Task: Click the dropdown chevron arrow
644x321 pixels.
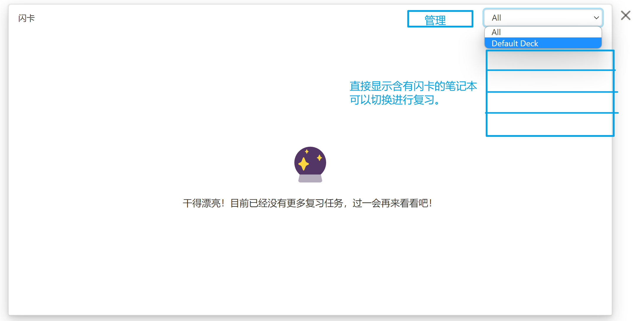Action: pyautogui.click(x=597, y=18)
